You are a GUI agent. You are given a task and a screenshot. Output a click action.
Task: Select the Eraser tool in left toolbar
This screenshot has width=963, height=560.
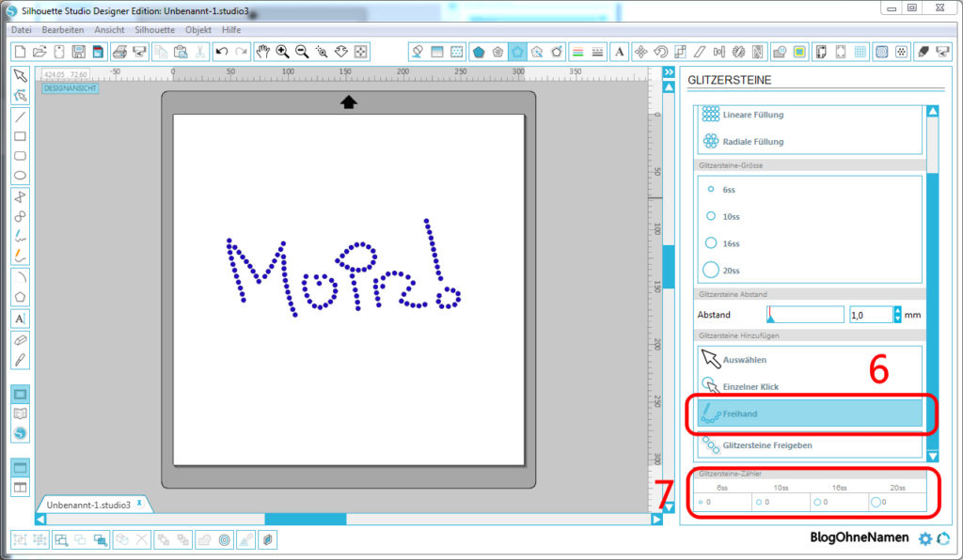[20, 339]
